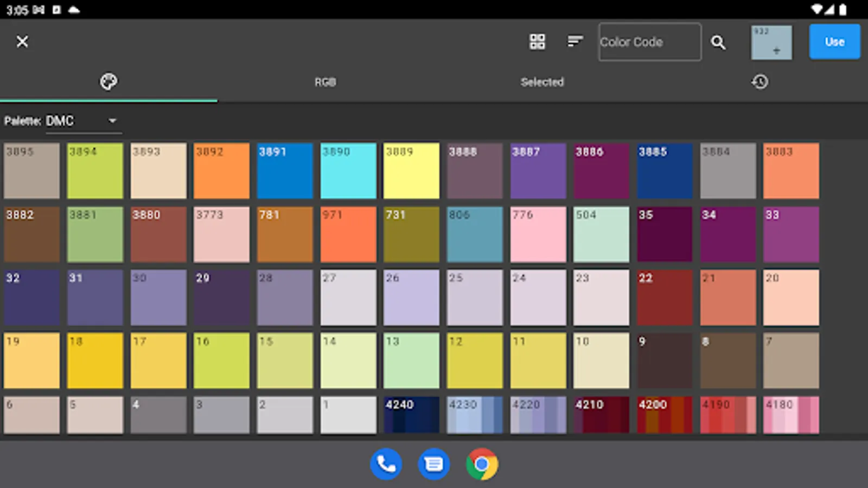Open the Messages app in dock

point(434,464)
